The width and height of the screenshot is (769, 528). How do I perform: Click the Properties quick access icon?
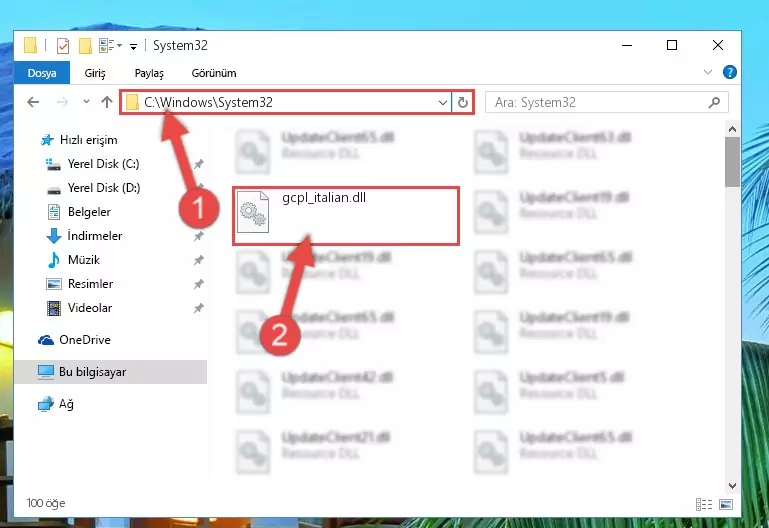pyautogui.click(x=63, y=46)
